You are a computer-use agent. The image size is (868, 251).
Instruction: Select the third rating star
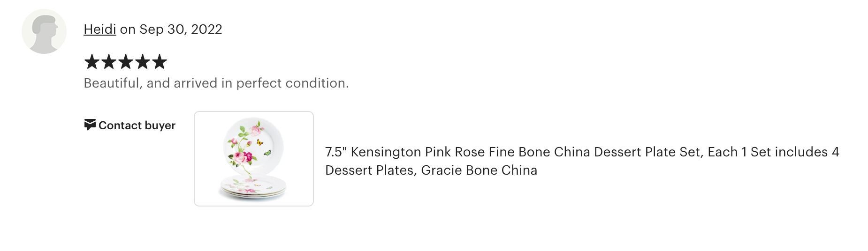(126, 62)
